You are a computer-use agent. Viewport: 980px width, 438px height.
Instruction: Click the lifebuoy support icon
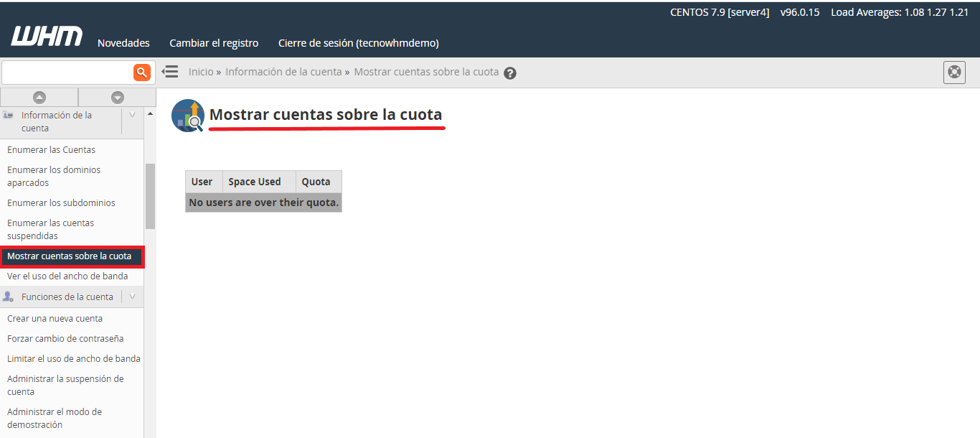point(954,73)
